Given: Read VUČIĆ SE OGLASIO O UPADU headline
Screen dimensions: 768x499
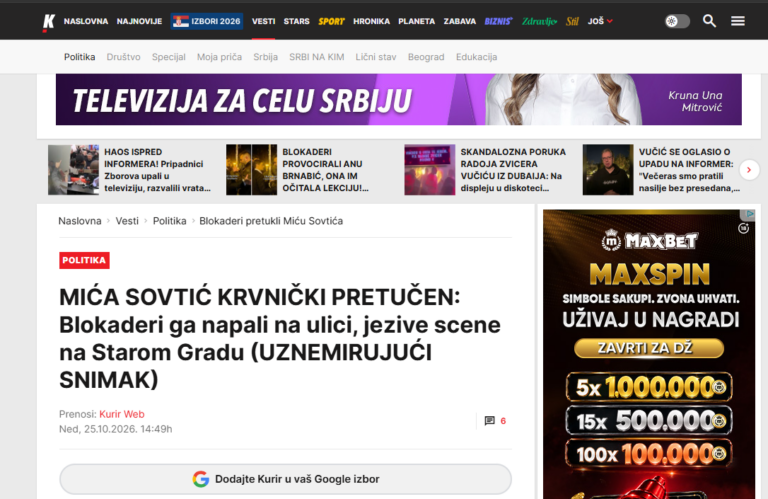Looking at the screenshot, I should click(x=689, y=170).
